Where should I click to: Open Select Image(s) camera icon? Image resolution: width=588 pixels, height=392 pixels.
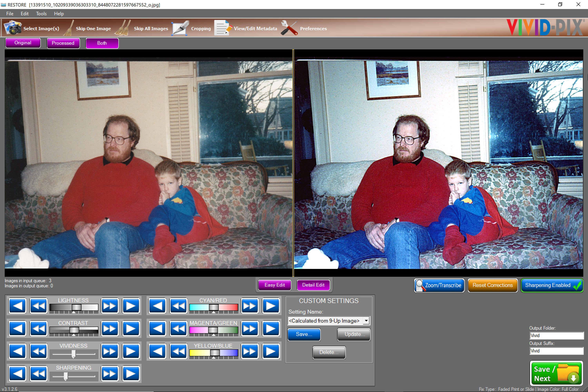(x=13, y=28)
